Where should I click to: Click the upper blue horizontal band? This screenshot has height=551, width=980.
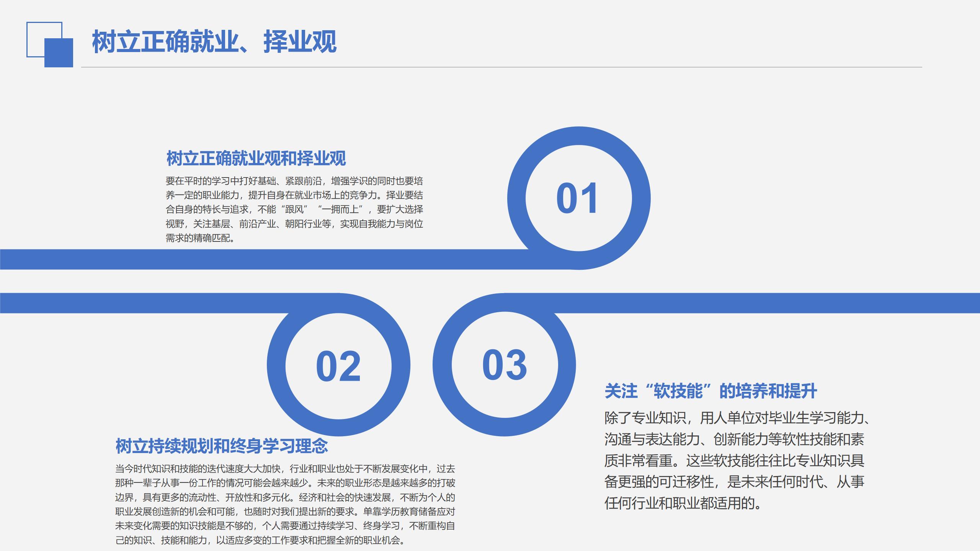click(x=230, y=259)
